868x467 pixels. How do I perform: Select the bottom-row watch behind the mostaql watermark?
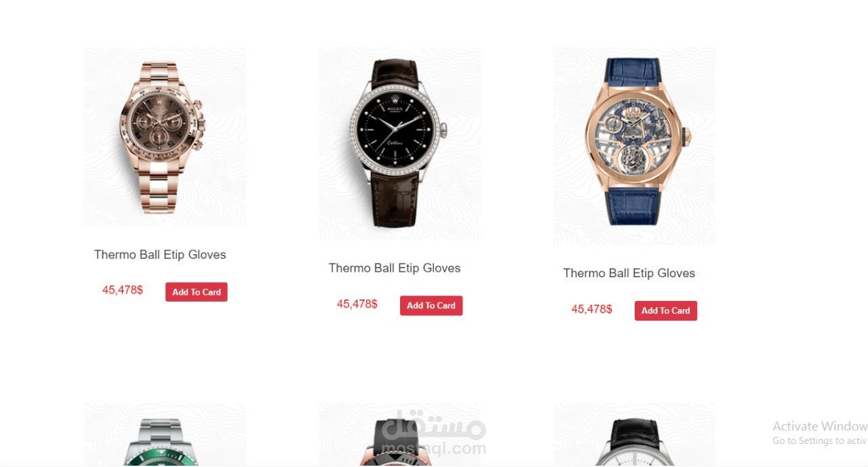399,434
